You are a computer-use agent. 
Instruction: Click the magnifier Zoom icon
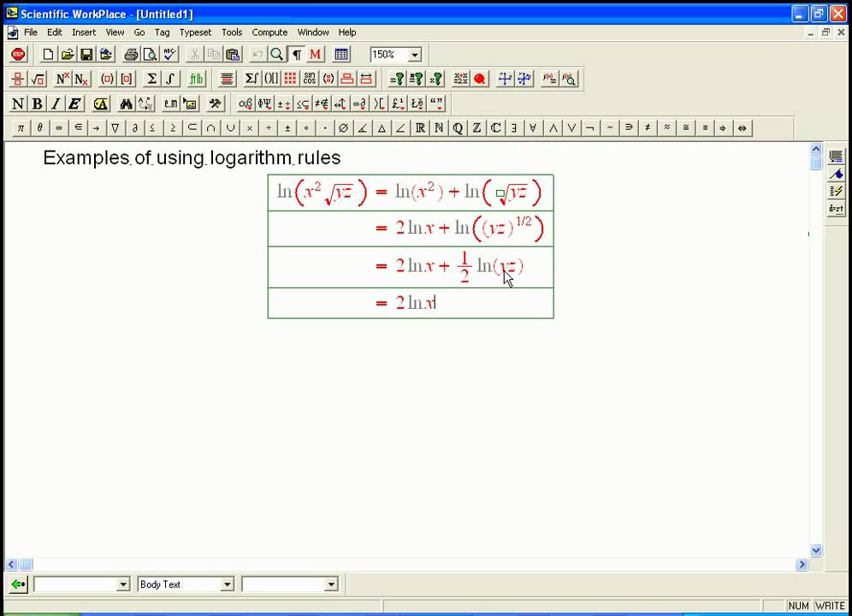pos(276,55)
